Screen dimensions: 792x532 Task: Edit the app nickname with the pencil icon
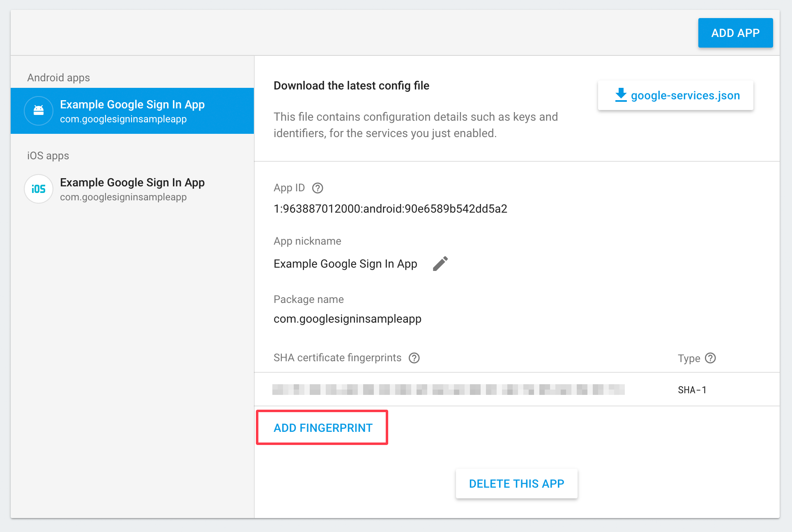[440, 264]
